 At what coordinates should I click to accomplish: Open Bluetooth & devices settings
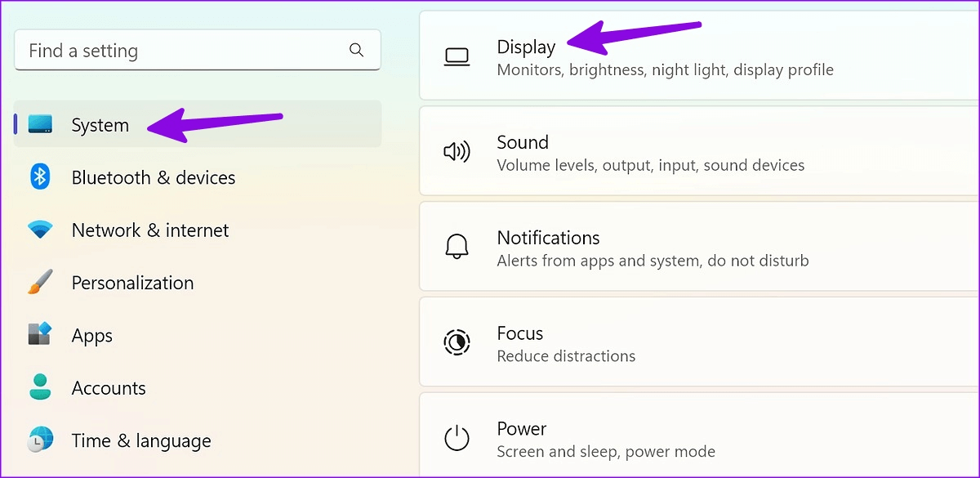[154, 177]
